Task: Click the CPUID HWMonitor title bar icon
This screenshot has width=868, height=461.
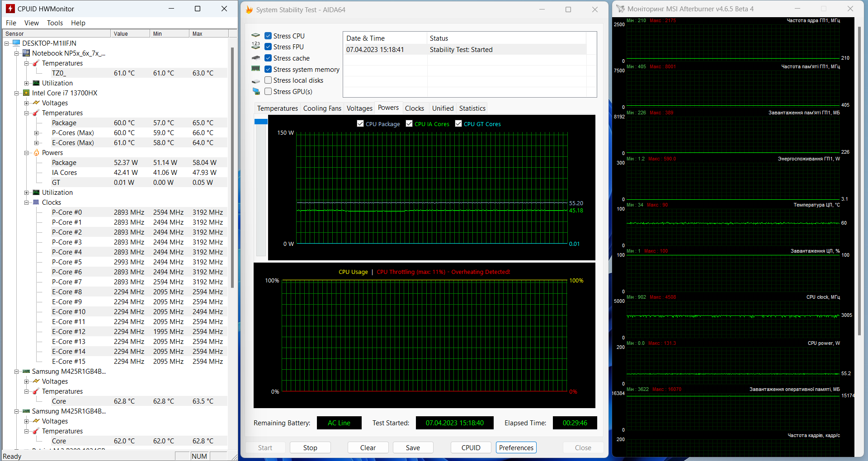Action: pyautogui.click(x=10, y=9)
